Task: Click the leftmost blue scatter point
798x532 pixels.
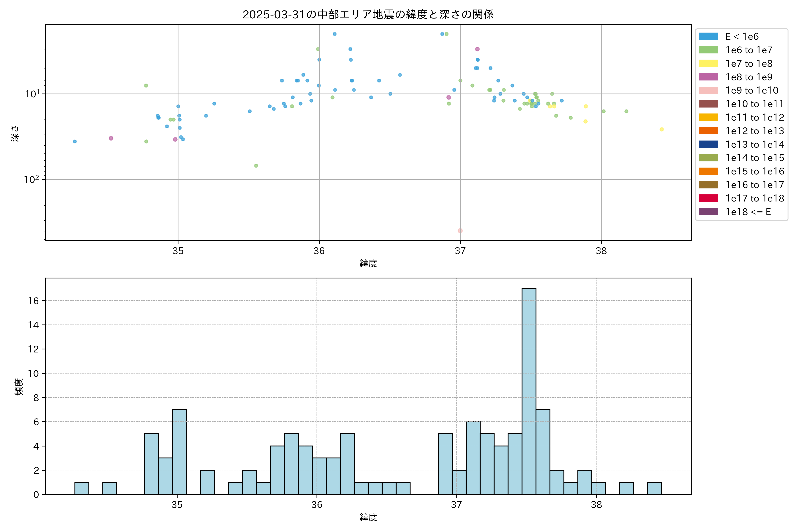Action: (75, 141)
